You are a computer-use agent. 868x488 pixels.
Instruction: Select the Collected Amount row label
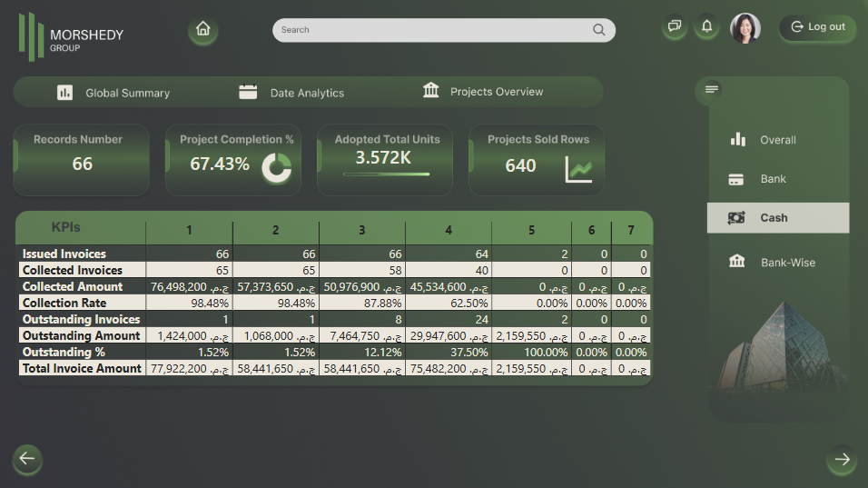click(73, 286)
